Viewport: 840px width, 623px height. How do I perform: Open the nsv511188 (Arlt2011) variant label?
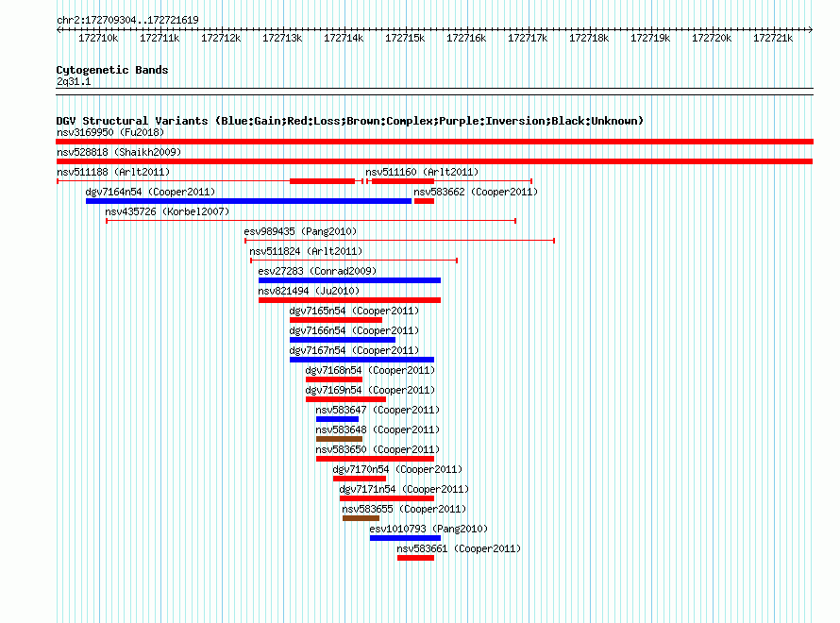[x=113, y=172]
